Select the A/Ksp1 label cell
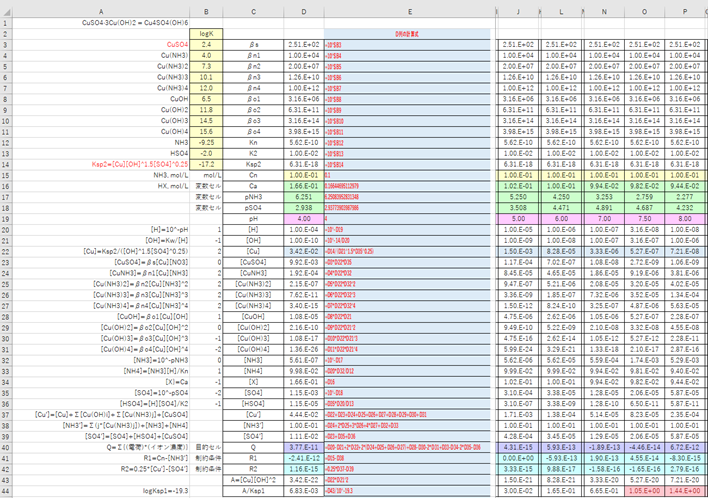Viewport: 708px width, 498px height. tap(253, 491)
